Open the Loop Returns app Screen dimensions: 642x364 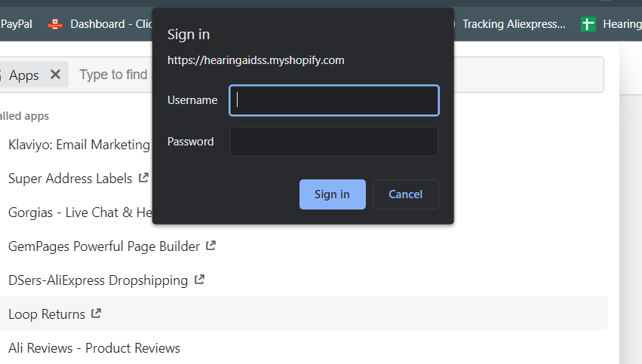(x=47, y=314)
